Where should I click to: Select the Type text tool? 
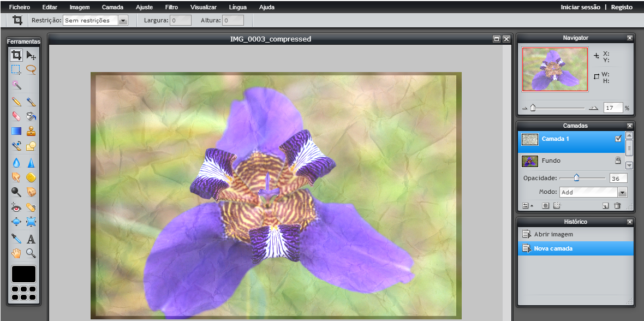(31, 239)
